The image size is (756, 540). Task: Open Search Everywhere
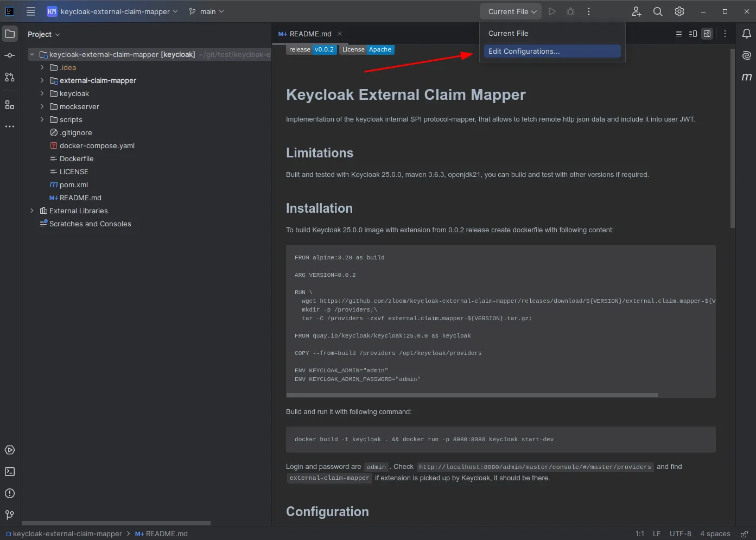[657, 11]
